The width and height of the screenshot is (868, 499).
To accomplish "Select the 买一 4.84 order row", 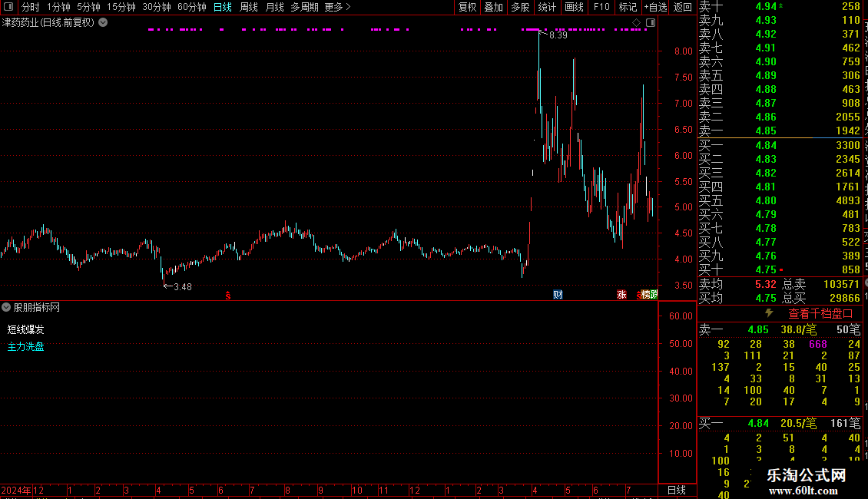I will pyautogui.click(x=780, y=146).
